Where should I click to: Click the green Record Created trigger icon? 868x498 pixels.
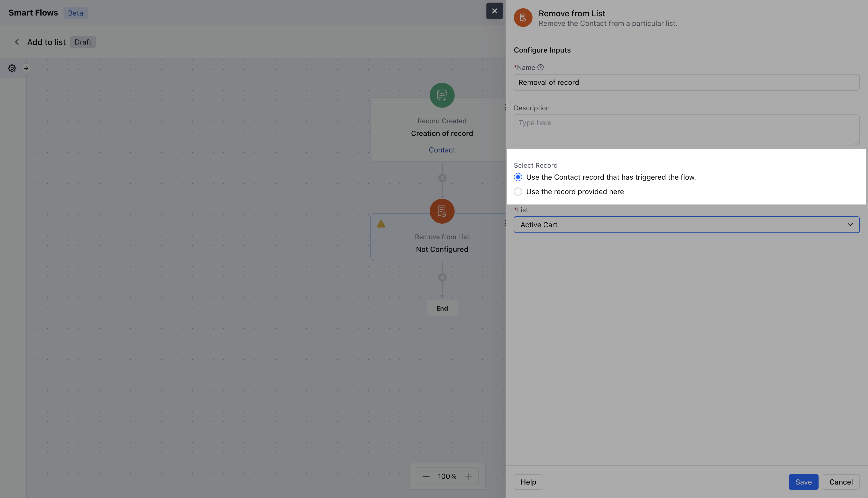click(x=442, y=95)
